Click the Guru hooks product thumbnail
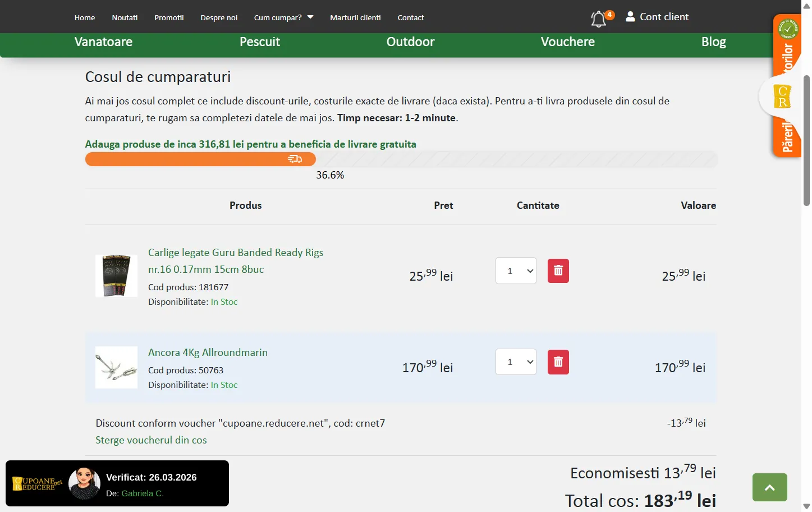Viewport: 812px width, 512px height. 116,276
